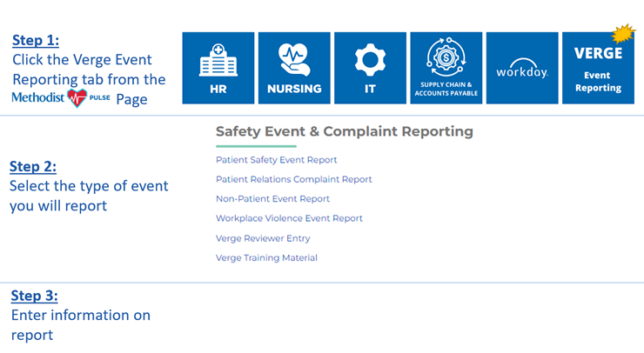Screen dimensions: 644x353
Task: Open the Nursing tile
Action: (x=294, y=68)
